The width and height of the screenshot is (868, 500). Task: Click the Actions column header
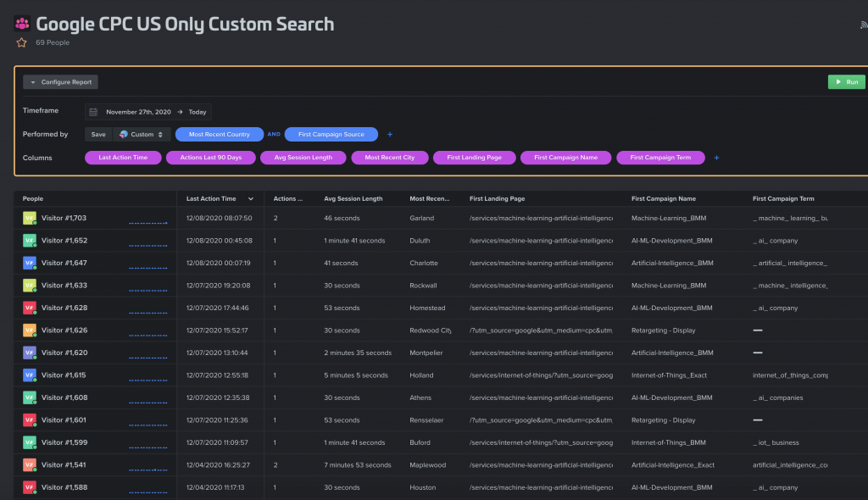point(288,199)
